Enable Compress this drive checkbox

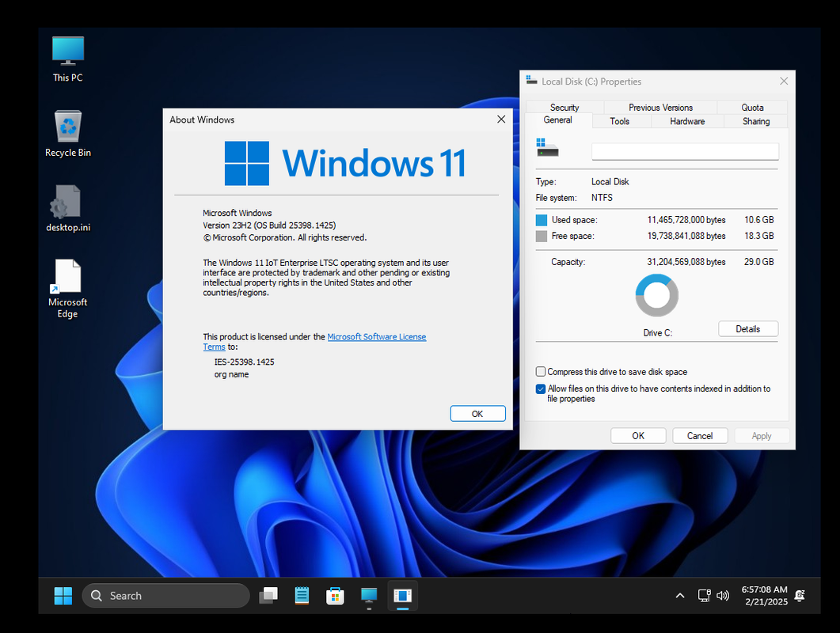click(541, 372)
